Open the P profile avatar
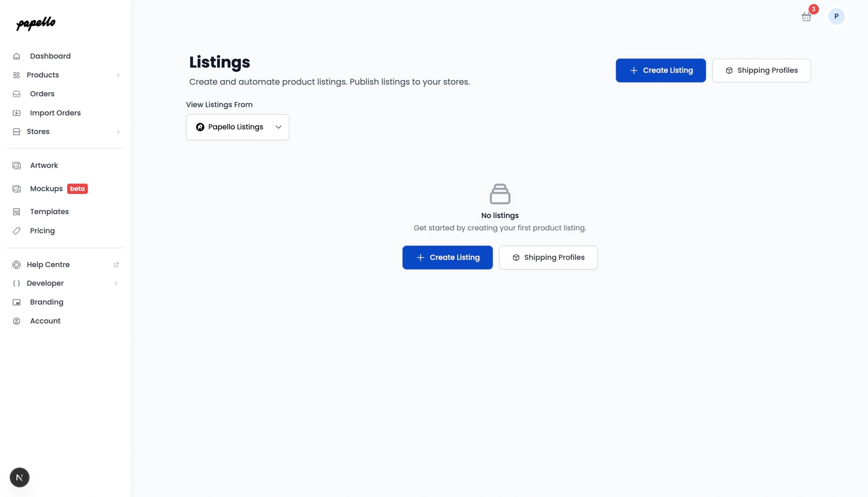Screen dimensions: 868x497 click(836, 16)
